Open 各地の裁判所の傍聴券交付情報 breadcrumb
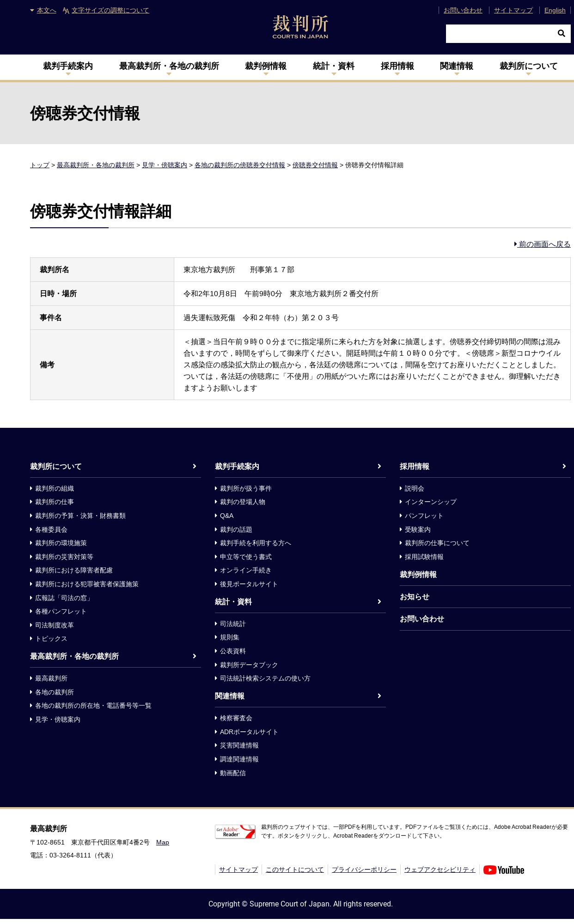The image size is (574, 924). tap(239, 165)
